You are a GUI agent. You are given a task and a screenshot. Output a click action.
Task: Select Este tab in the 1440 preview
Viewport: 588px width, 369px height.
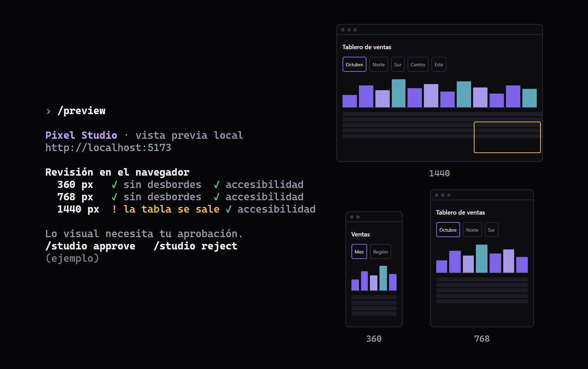click(439, 64)
